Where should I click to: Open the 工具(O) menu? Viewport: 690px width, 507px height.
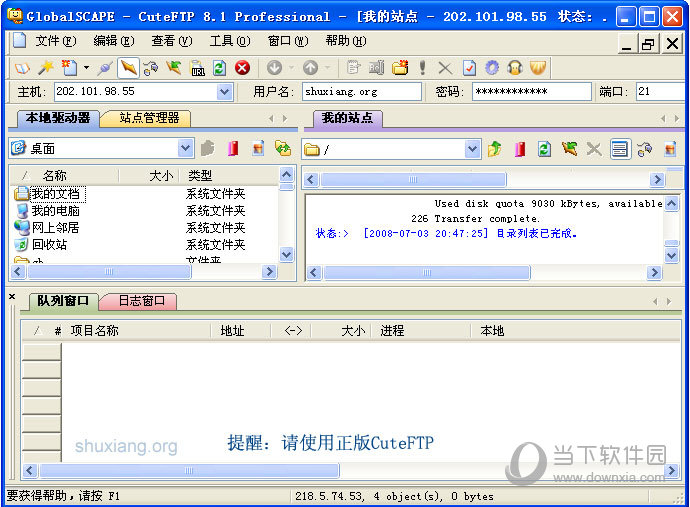[230, 41]
